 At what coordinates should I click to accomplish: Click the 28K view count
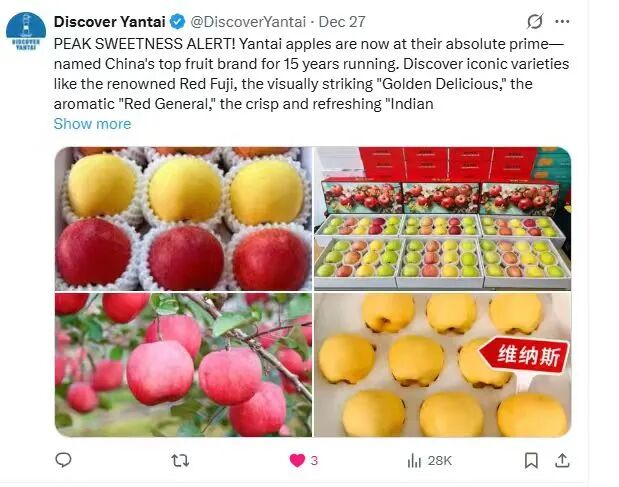tap(440, 461)
